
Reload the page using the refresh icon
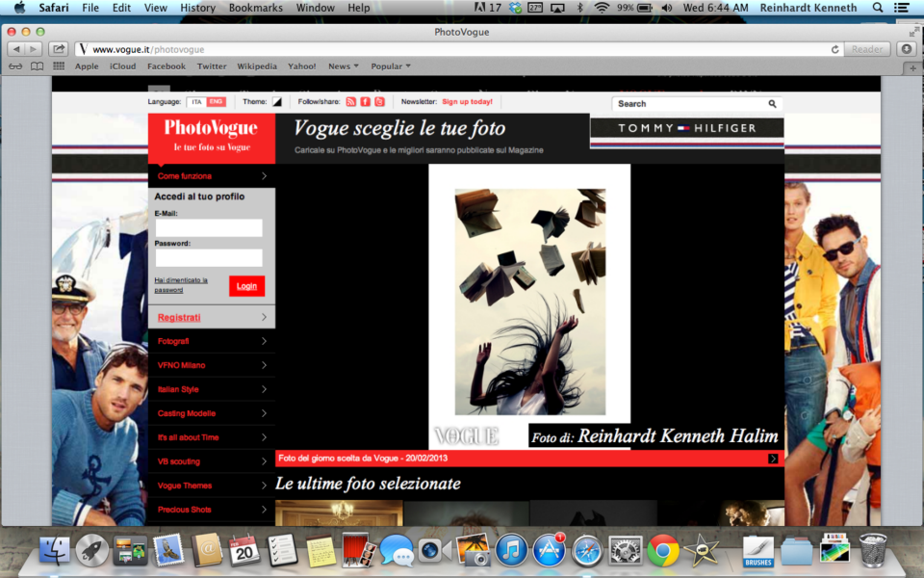point(834,49)
